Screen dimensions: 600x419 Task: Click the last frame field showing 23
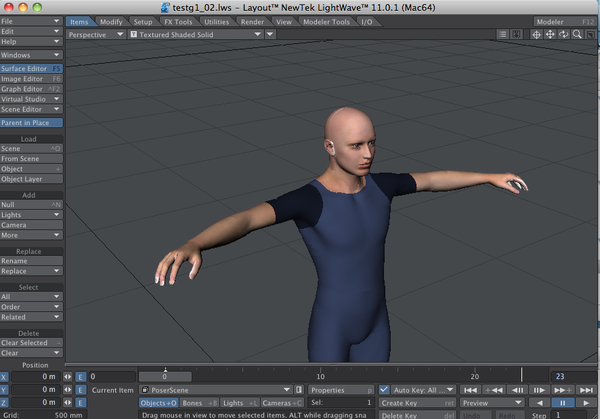pyautogui.click(x=573, y=377)
